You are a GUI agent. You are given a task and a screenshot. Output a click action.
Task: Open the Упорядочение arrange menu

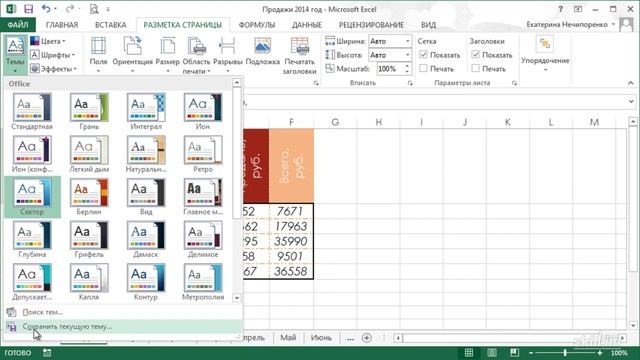pyautogui.click(x=545, y=55)
